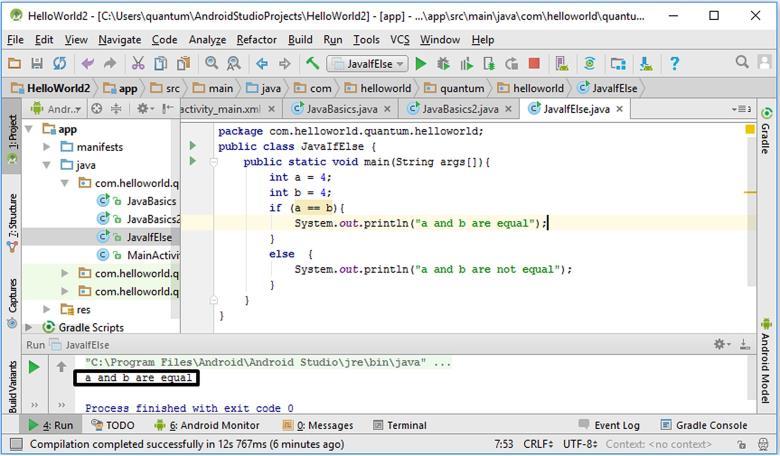This screenshot has width=780, height=456.
Task: Collapse the java folder node
Action: point(47,165)
